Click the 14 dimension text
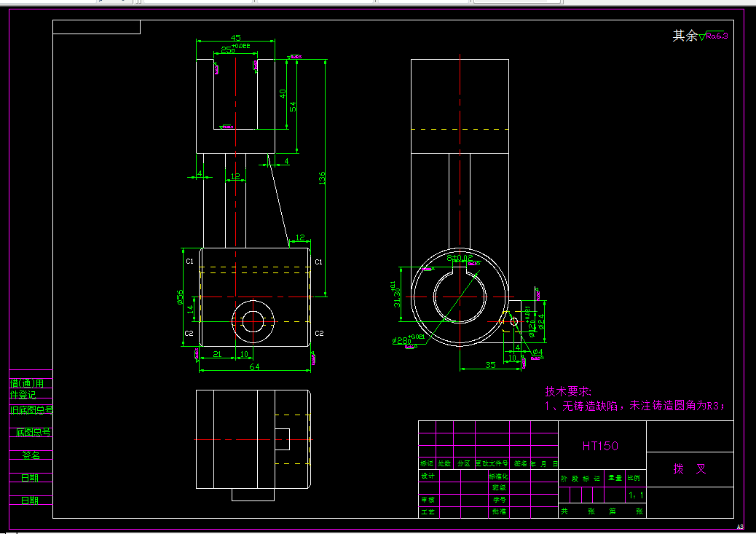The height and width of the screenshot is (534, 756). 190,309
